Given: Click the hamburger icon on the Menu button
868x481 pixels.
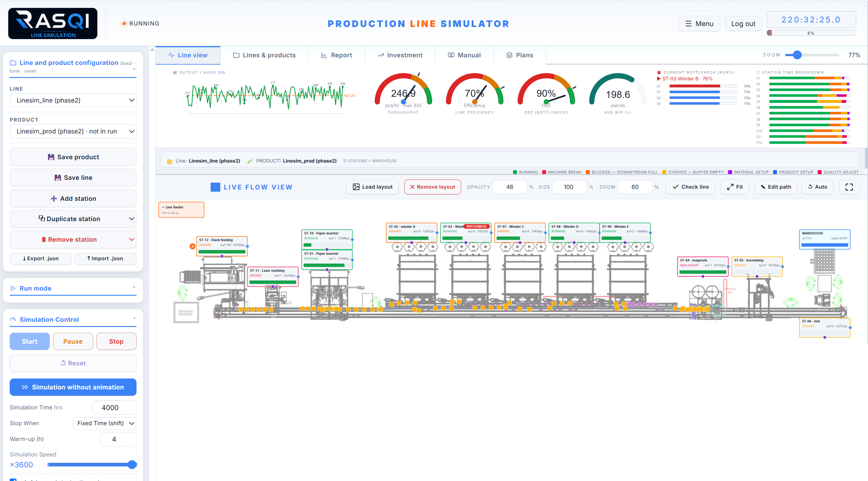Looking at the screenshot, I should 688,24.
